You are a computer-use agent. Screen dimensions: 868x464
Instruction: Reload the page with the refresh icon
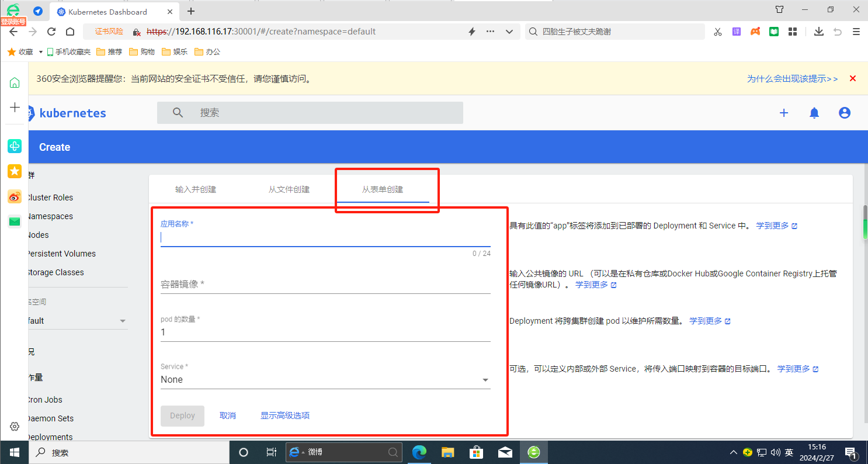(51, 32)
